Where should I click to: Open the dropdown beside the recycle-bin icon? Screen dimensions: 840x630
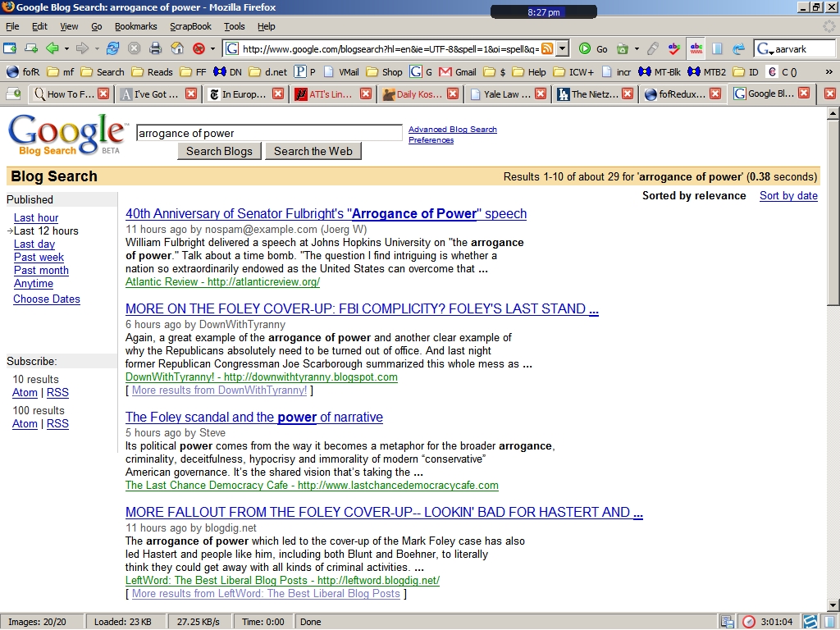[x=637, y=48]
